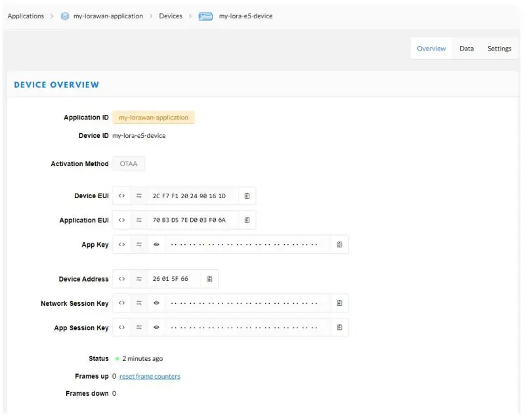This screenshot has height=420, width=525.
Task: Copy the Device Address to clipboard
Action: click(x=210, y=279)
